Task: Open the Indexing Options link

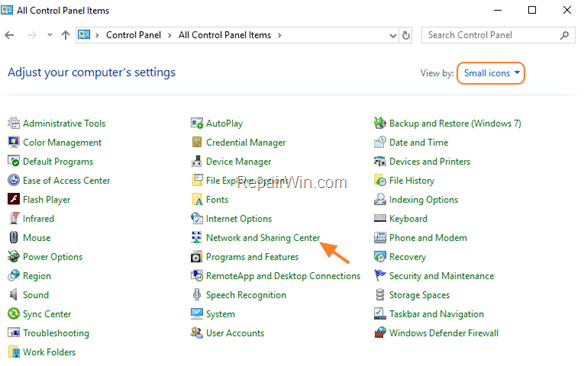Action: pos(423,200)
